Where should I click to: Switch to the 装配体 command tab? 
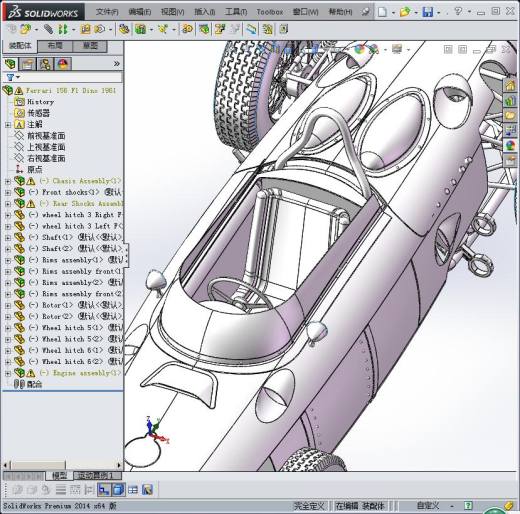click(x=20, y=46)
